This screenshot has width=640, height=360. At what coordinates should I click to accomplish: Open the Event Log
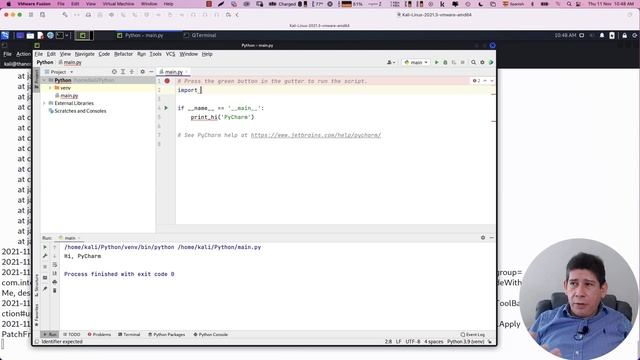473,334
